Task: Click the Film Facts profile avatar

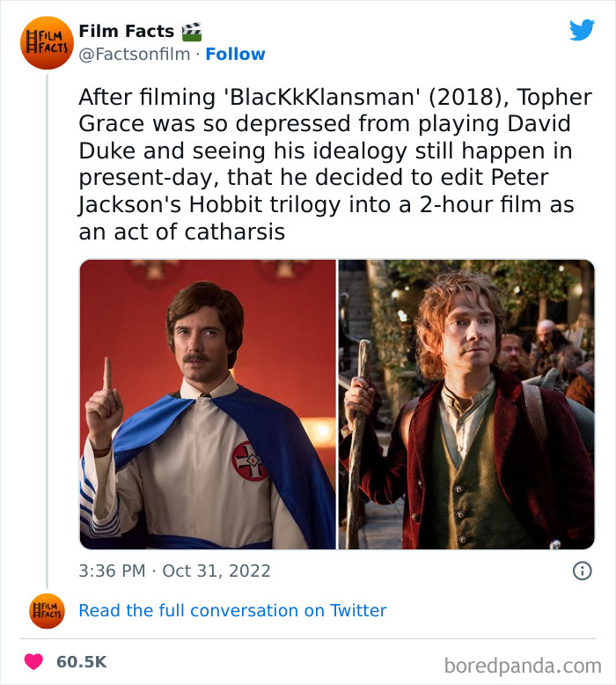Action: point(47,42)
